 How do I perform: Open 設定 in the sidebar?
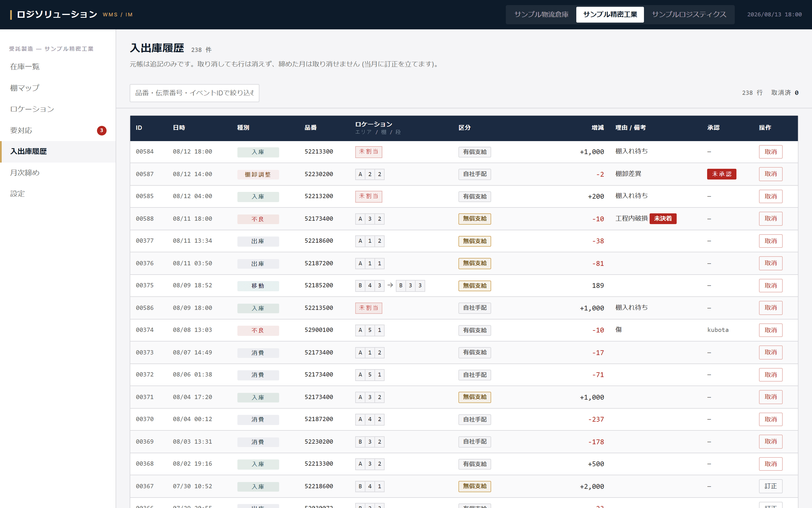(58, 194)
